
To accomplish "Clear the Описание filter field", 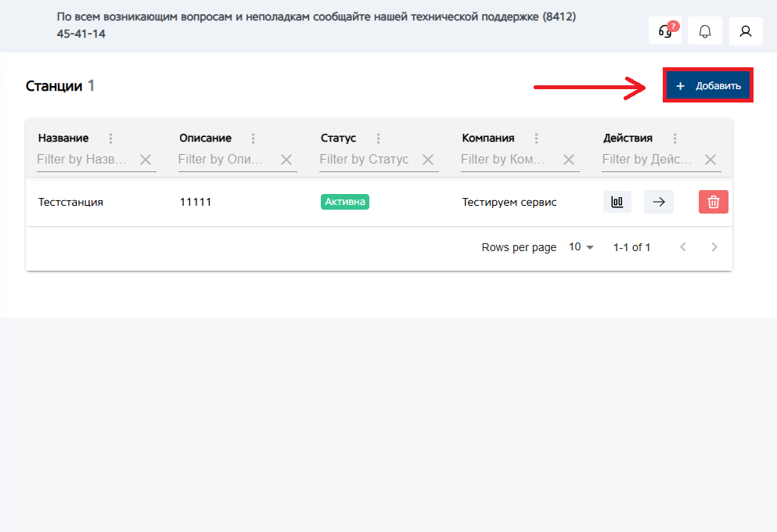I will [286, 160].
